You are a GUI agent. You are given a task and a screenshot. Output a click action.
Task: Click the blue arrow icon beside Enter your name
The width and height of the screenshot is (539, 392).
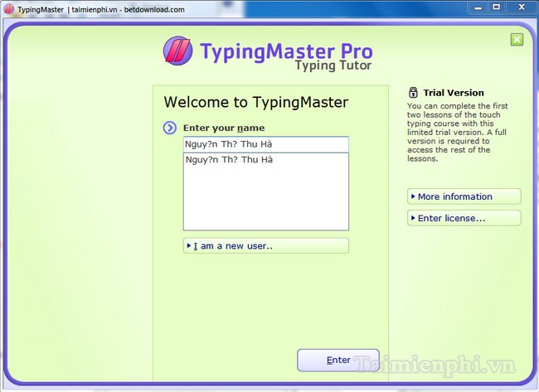(170, 128)
